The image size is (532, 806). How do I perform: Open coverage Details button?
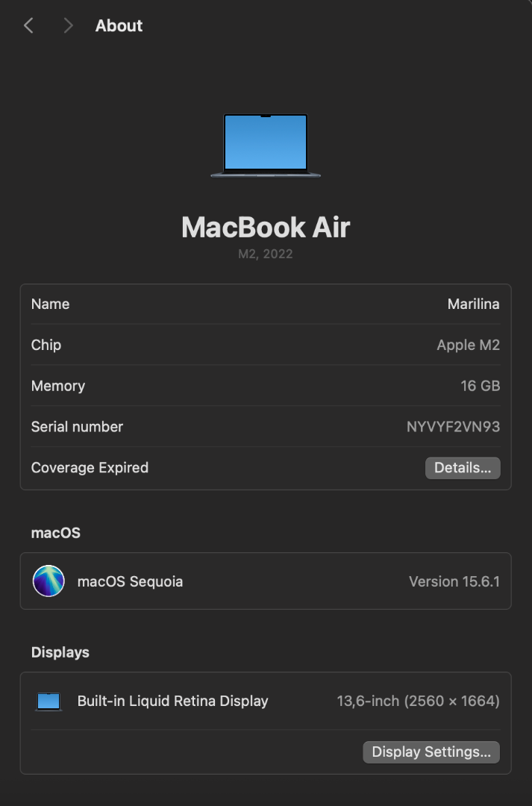[463, 468]
